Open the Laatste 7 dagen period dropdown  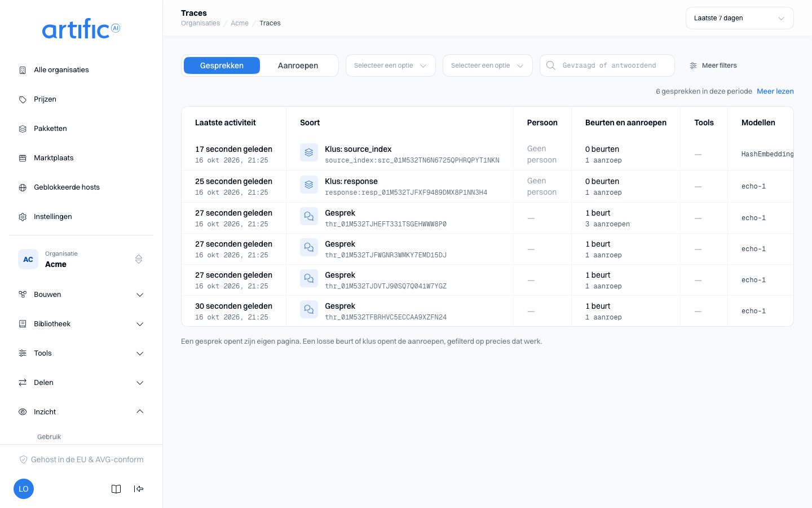tap(740, 18)
